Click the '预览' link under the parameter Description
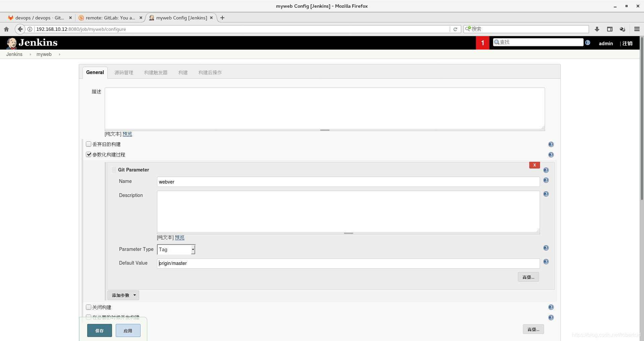The width and height of the screenshot is (644, 341). click(179, 237)
